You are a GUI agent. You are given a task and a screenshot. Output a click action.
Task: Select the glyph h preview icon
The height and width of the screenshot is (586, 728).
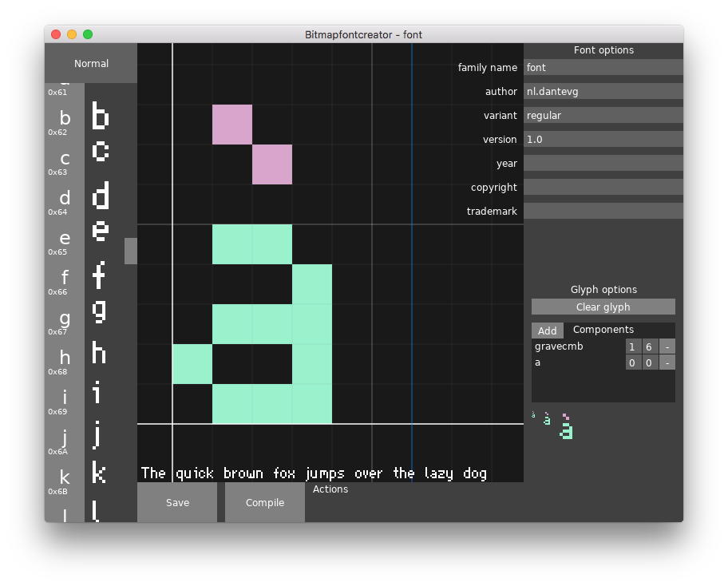(x=99, y=354)
